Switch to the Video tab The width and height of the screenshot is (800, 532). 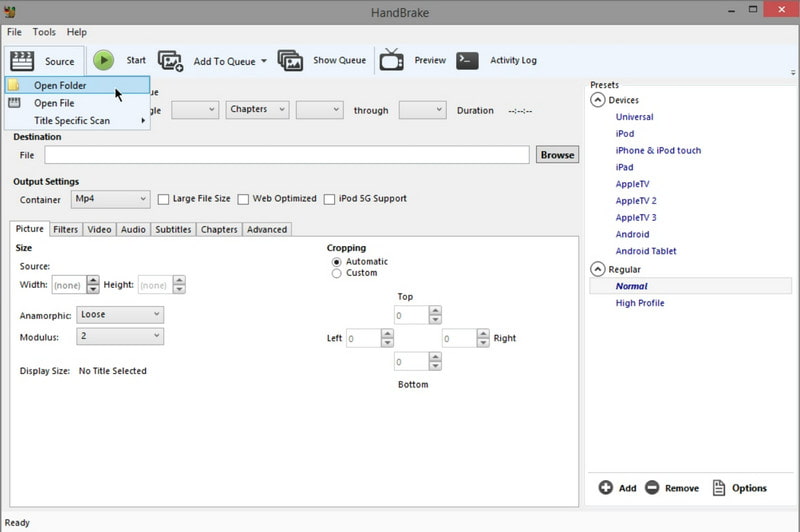(99, 229)
